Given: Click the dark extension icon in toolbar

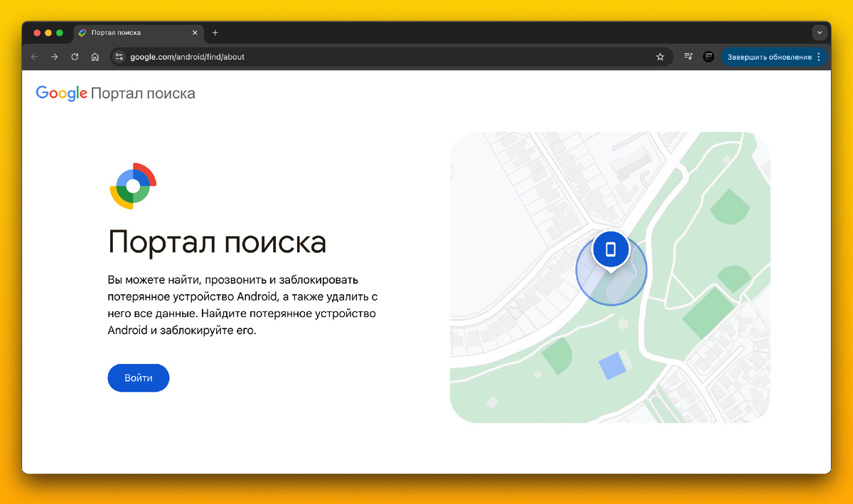Looking at the screenshot, I should (x=709, y=57).
